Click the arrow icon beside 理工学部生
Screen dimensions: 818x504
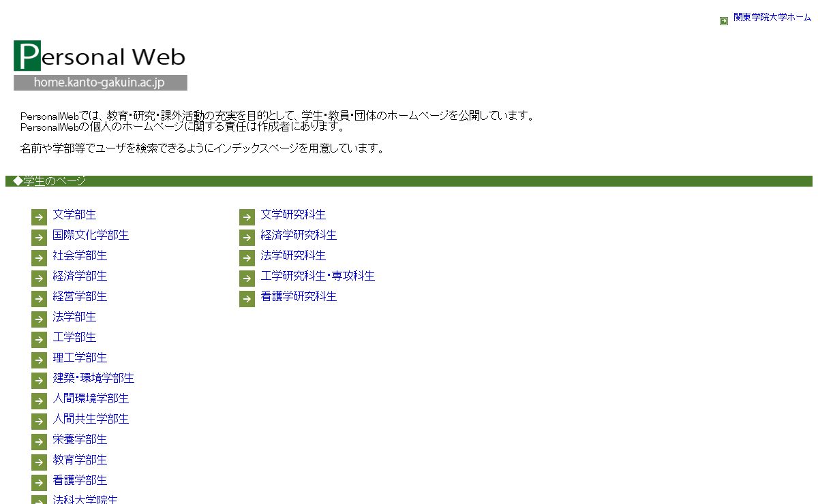[39, 360]
